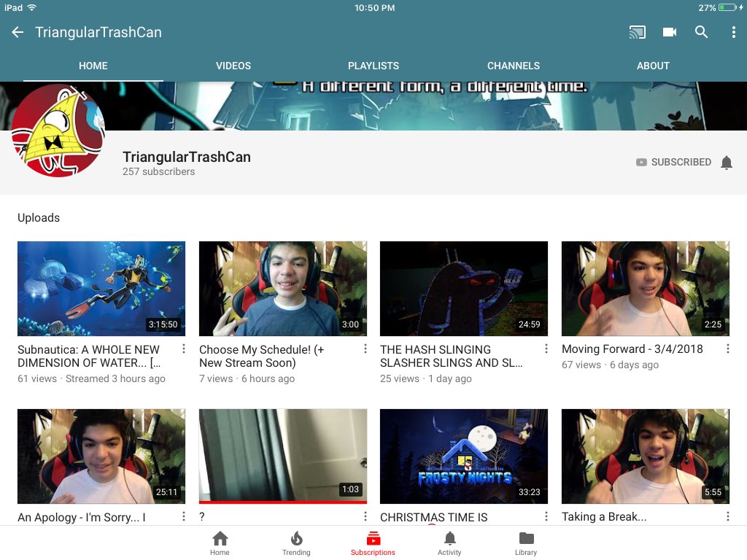This screenshot has width=747, height=560.
Task: Open CHRISTMAS TIME IS video title
Action: 433,517
